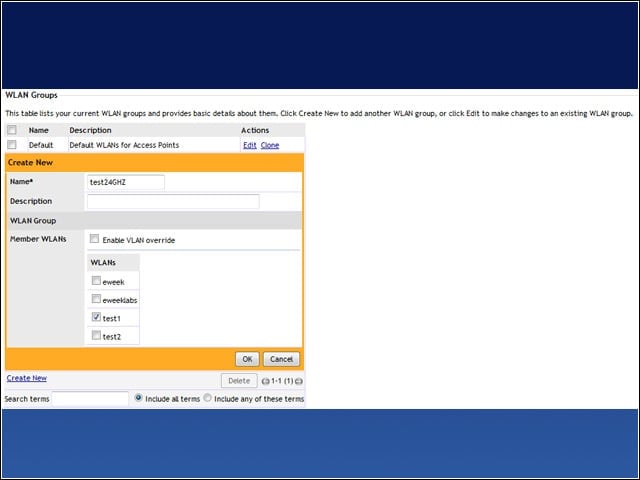Focus the Name field containing test24GHZ
This screenshot has height=480, width=640.
pyautogui.click(x=126, y=182)
